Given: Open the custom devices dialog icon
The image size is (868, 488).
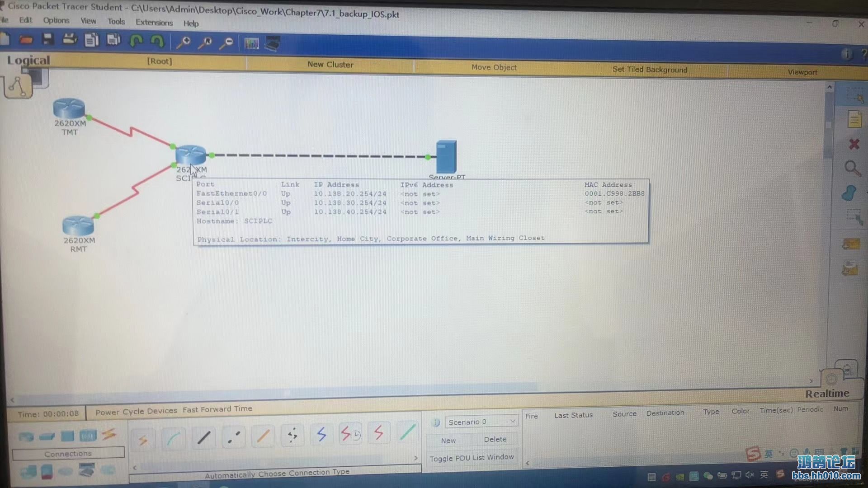Looking at the screenshot, I should pos(273,44).
